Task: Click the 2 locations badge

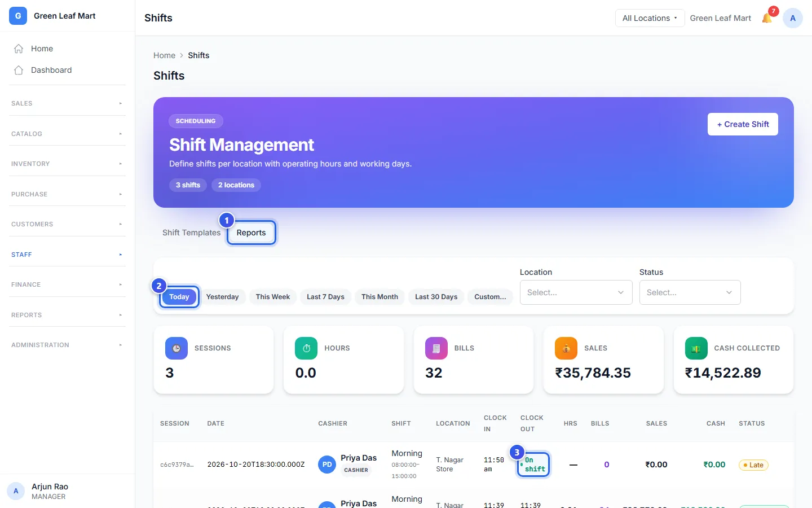Action: [236, 185]
